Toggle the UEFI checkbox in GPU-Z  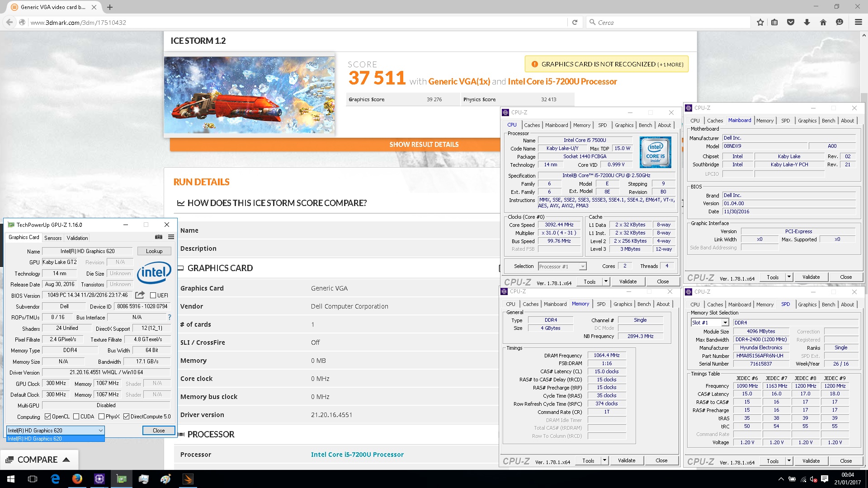point(153,296)
